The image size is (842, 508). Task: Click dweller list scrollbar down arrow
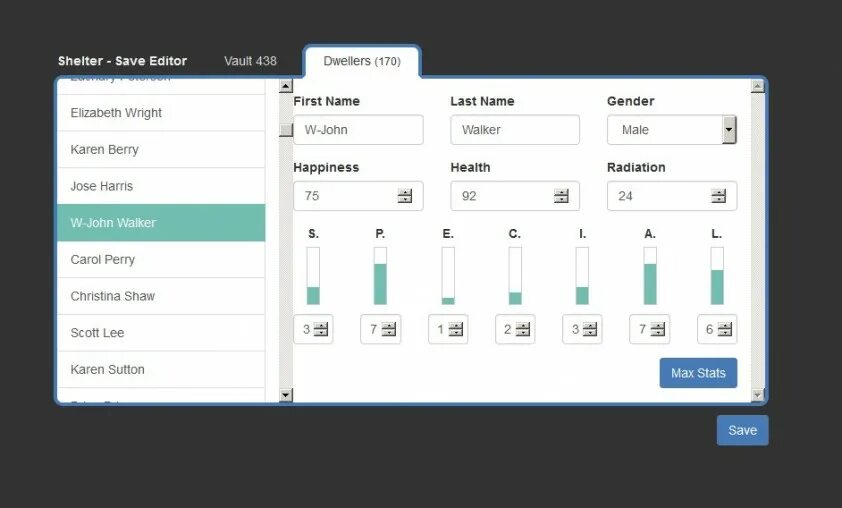pos(286,395)
